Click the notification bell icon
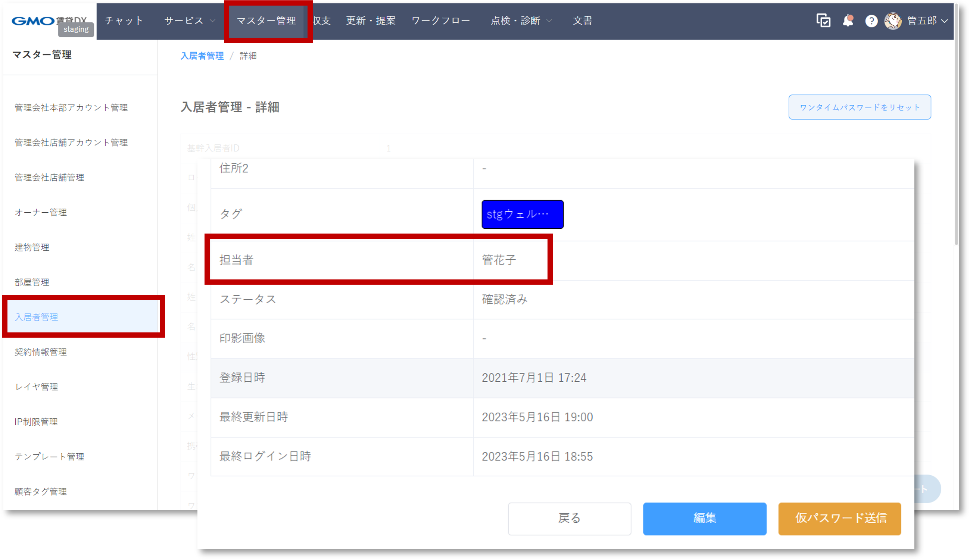The width and height of the screenshot is (970, 560). pos(848,21)
